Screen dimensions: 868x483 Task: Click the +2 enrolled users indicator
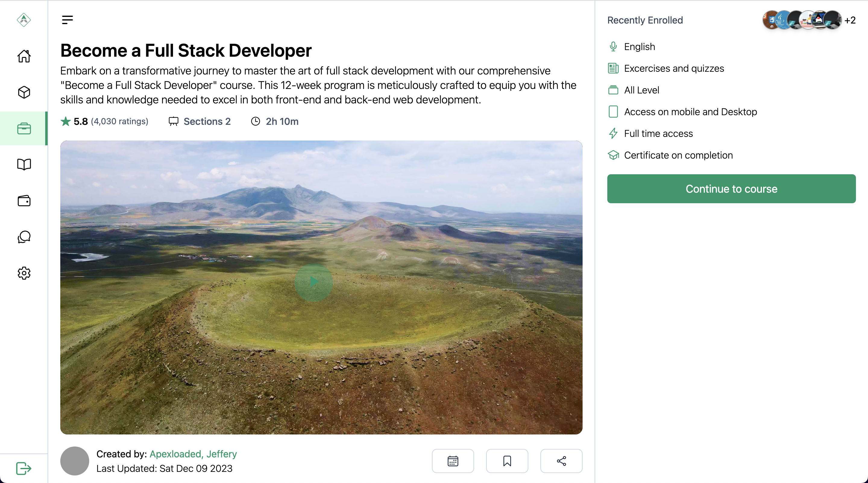(x=850, y=20)
